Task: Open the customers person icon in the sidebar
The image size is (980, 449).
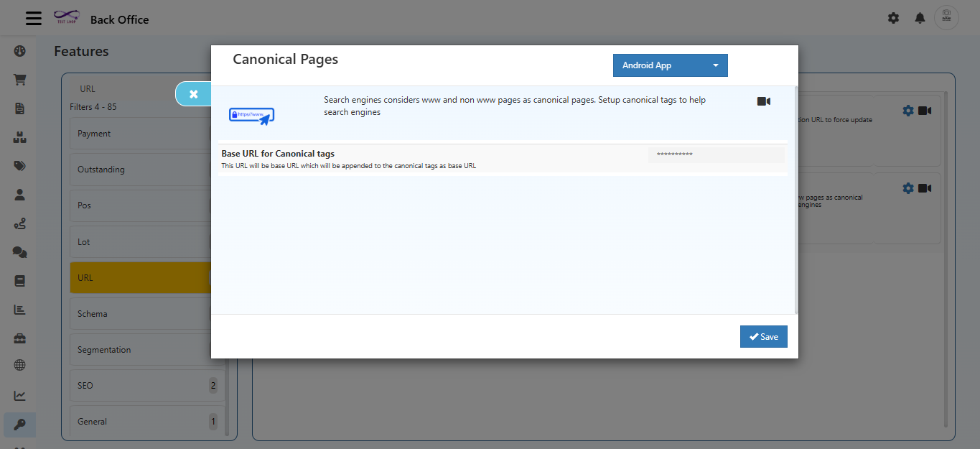Action: click(19, 195)
